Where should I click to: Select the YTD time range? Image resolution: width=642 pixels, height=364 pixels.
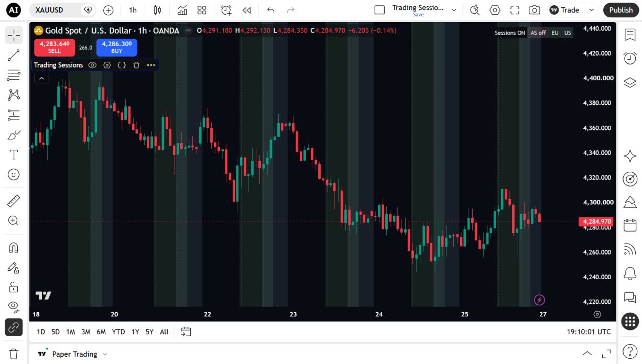[118, 332]
